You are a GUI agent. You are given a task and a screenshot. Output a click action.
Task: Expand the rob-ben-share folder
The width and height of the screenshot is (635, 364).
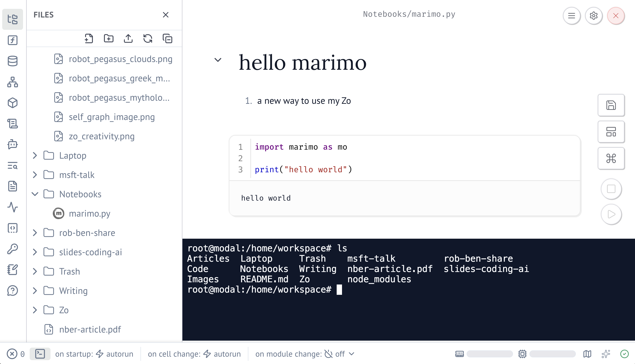35,233
